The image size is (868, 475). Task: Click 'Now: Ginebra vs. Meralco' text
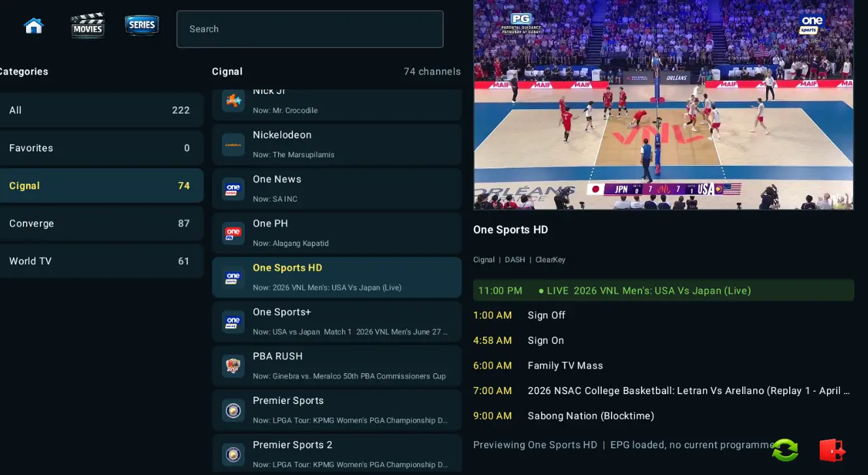[x=349, y=376]
